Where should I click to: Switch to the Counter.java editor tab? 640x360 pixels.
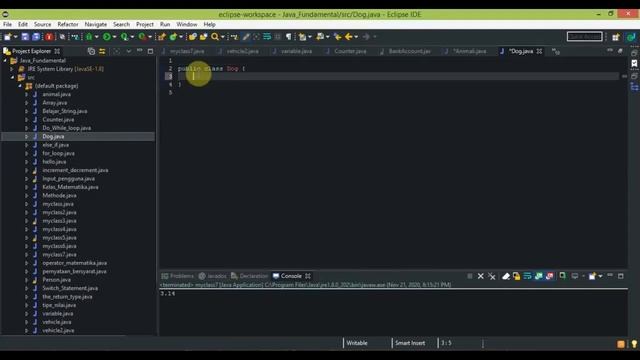pos(350,51)
